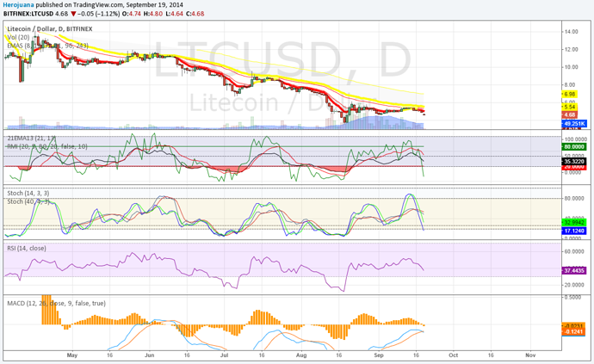
Task: Click the blue 49.251K volume label
Action: pyautogui.click(x=574, y=124)
